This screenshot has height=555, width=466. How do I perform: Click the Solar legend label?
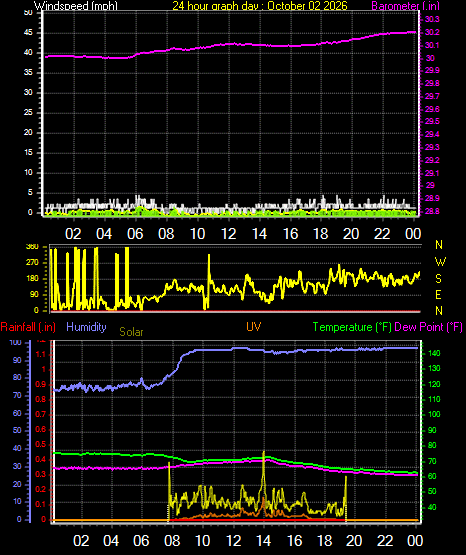[x=131, y=332]
